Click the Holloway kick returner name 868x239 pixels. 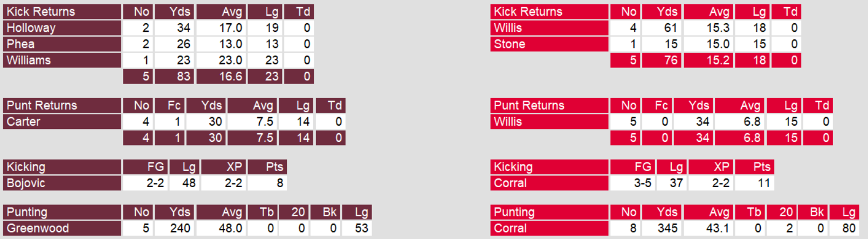tap(31, 28)
